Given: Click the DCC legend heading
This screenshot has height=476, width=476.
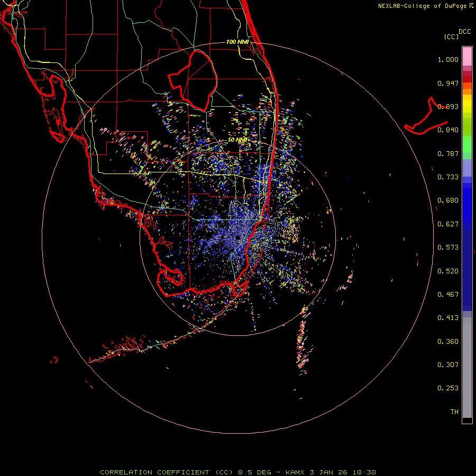Looking at the screenshot, I should 464,32.
